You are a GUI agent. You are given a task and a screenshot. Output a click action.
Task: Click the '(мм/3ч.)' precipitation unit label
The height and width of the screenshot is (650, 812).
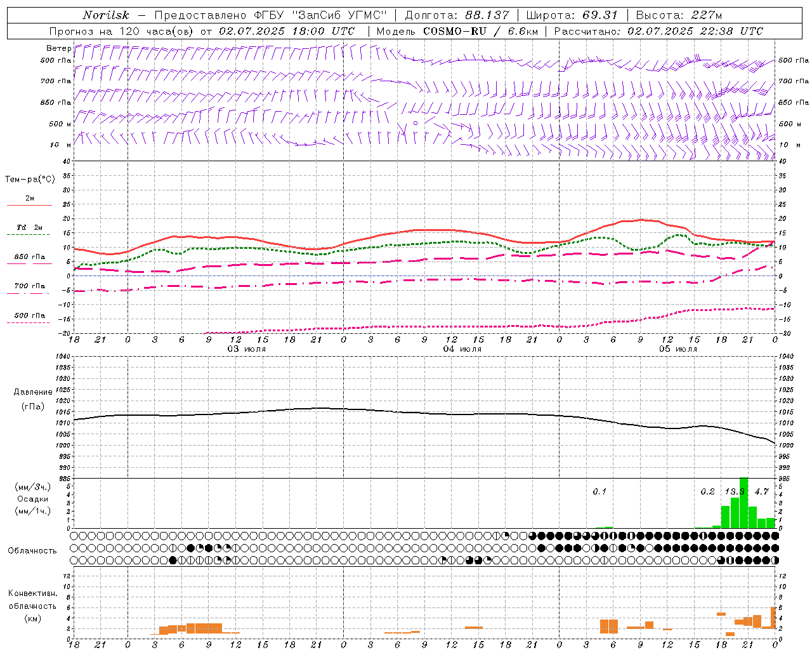(33, 487)
